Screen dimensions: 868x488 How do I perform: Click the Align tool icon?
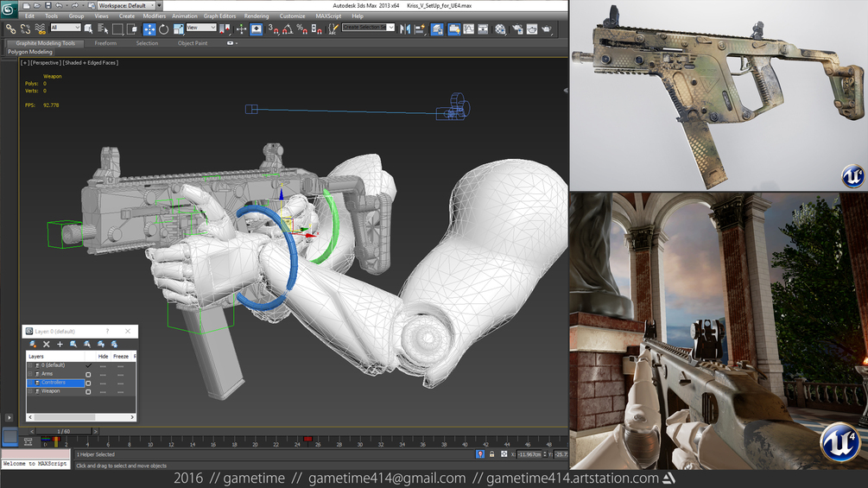click(x=420, y=29)
